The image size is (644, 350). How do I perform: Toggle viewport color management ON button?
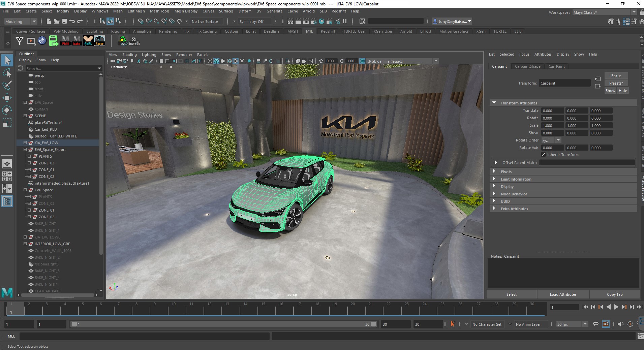(x=362, y=61)
